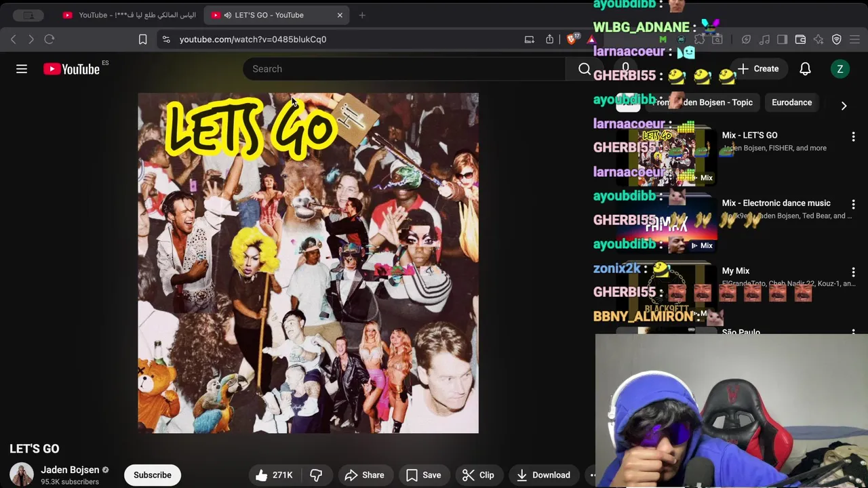Open Brave VPN shield icon
868x488 pixels.
(837, 39)
